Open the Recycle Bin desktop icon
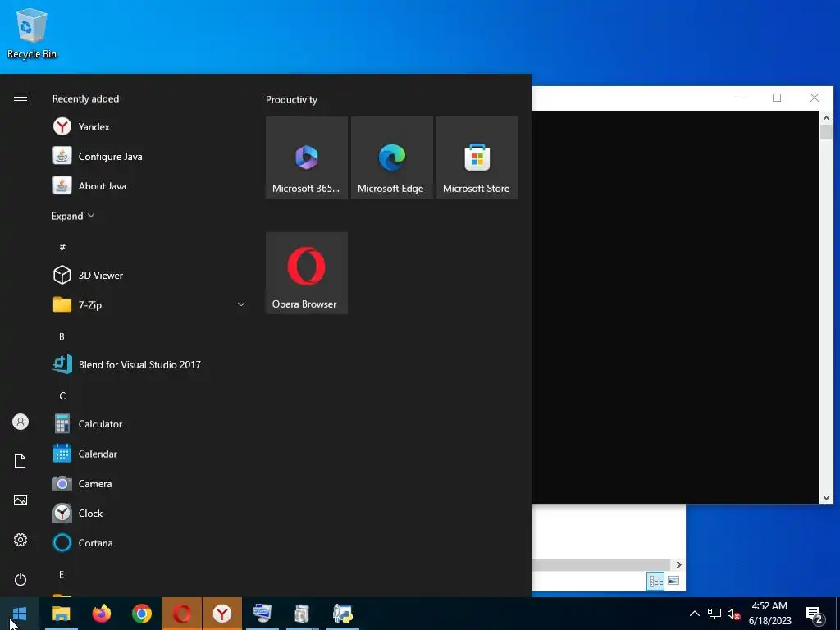The image size is (840, 630). pyautogui.click(x=32, y=33)
